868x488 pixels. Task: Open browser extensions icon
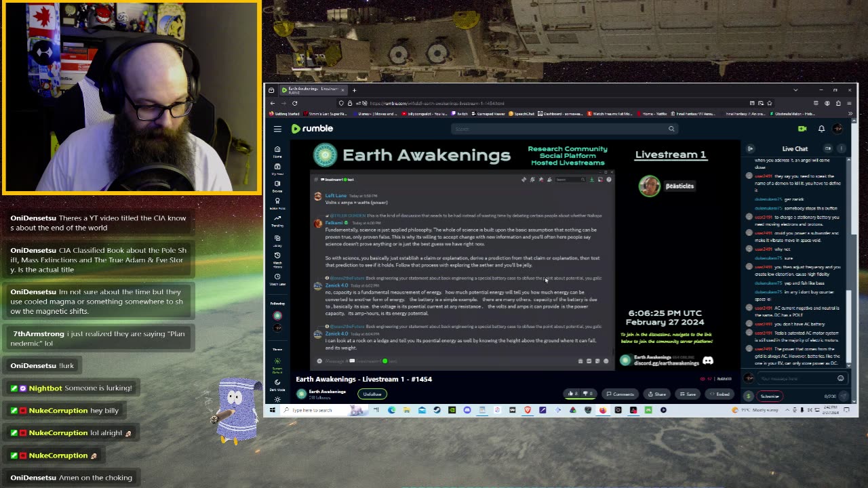point(838,103)
